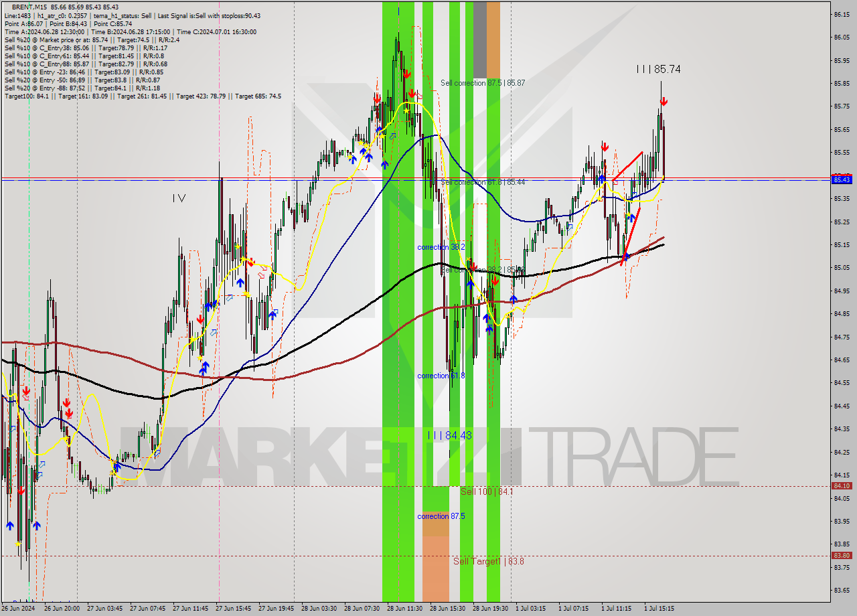Click the 85.65 price axis value
Viewport: 857px width, 616px height.
(842, 129)
